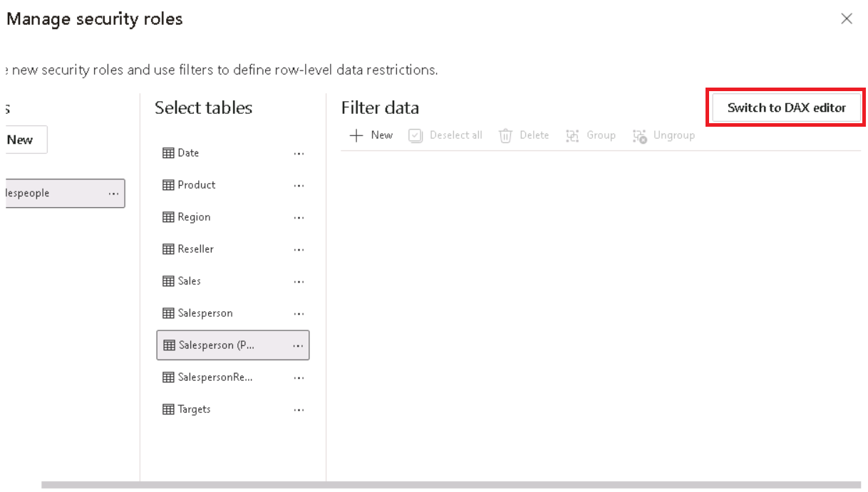Viewport: 868px width, 492px height.
Task: Select the Product table icon
Action: click(x=168, y=185)
